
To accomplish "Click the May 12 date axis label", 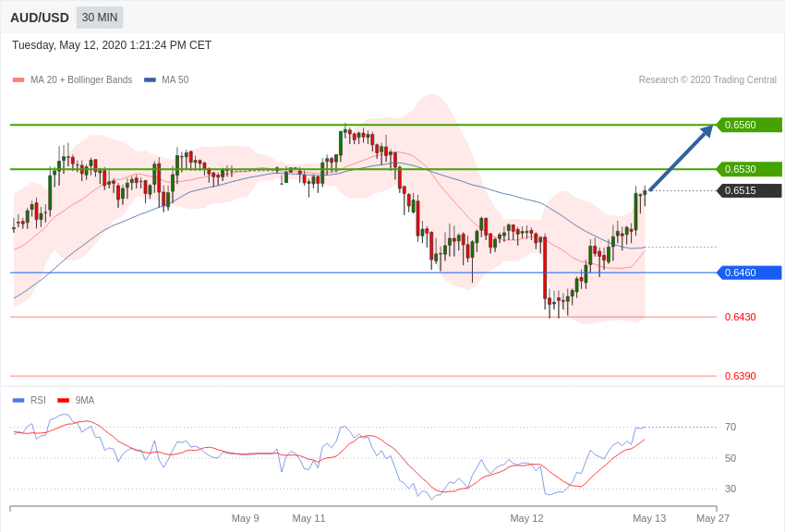I will pyautogui.click(x=526, y=518).
